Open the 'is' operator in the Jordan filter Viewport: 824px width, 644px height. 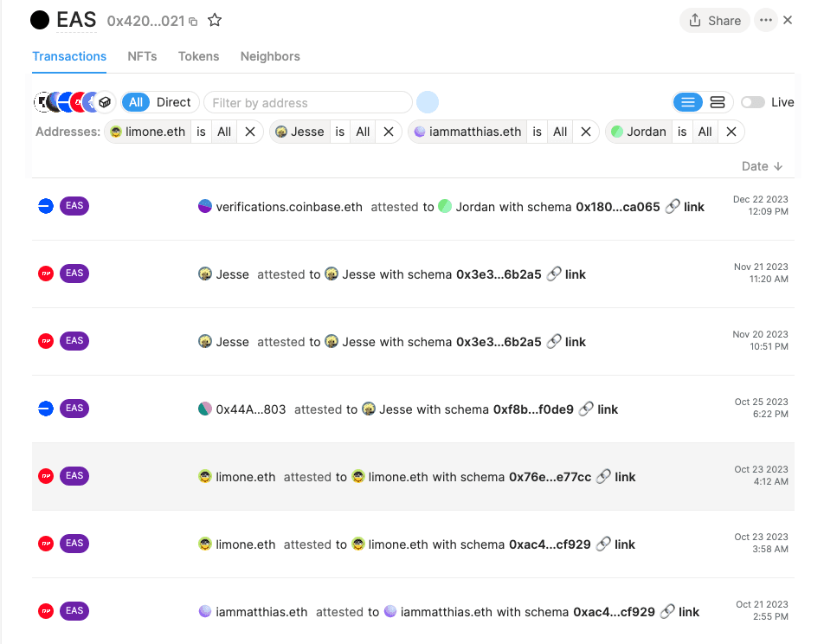click(682, 132)
